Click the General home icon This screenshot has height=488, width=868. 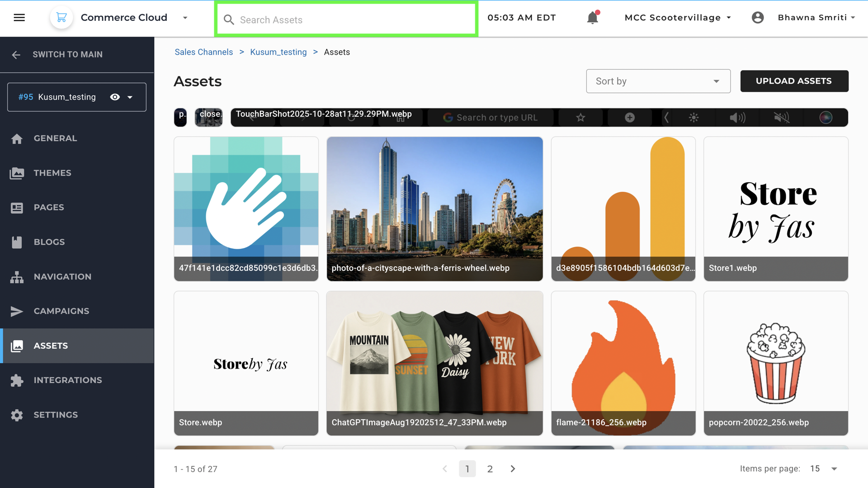(17, 138)
